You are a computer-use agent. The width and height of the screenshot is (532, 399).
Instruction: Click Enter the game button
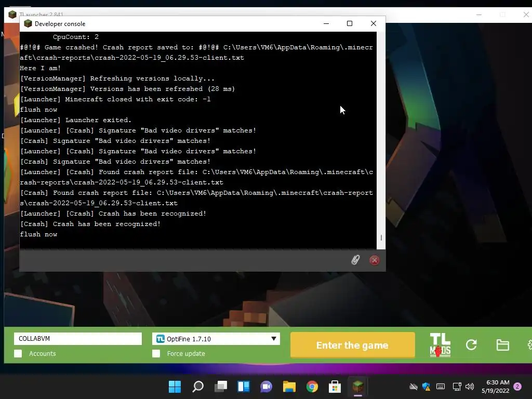point(353,345)
